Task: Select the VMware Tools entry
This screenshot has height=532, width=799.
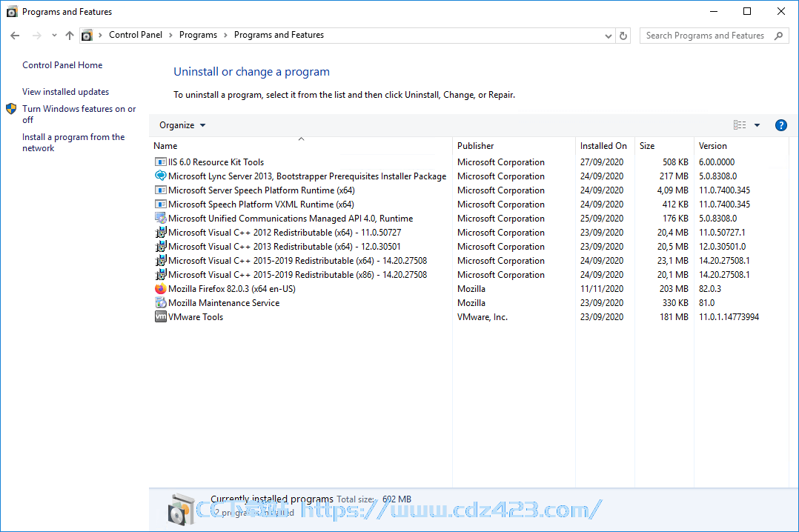Action: tap(196, 317)
